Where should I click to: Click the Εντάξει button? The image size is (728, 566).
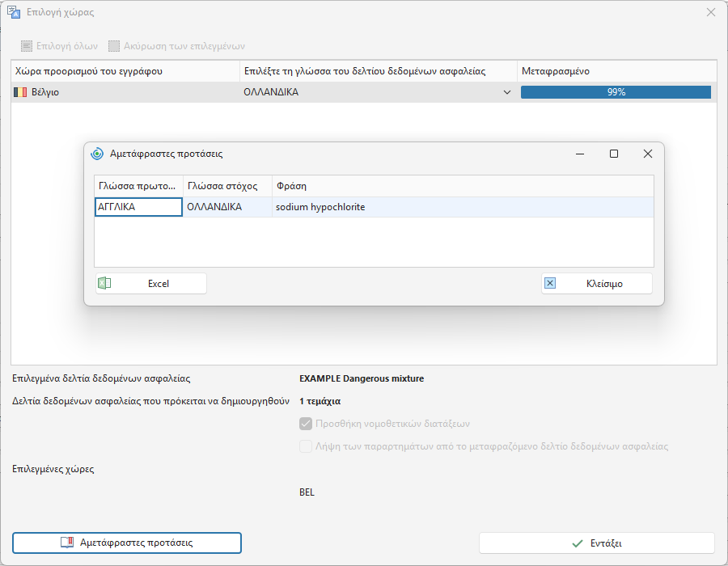pyautogui.click(x=597, y=543)
